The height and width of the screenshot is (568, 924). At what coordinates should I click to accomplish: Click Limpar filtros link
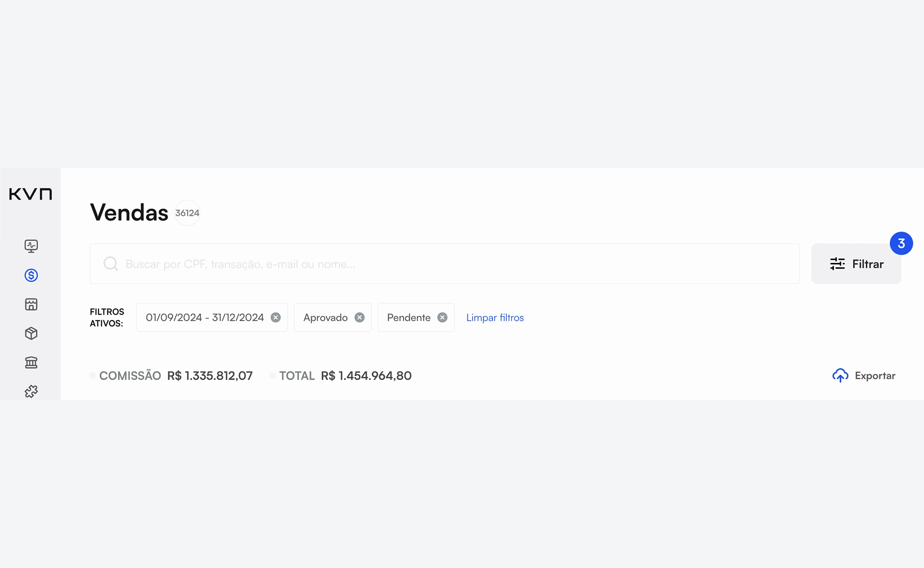pyautogui.click(x=495, y=317)
